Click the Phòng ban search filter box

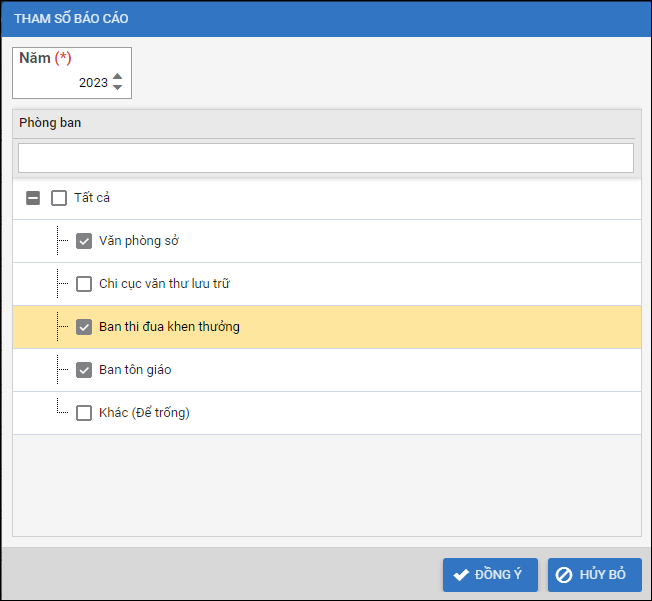click(x=325, y=158)
